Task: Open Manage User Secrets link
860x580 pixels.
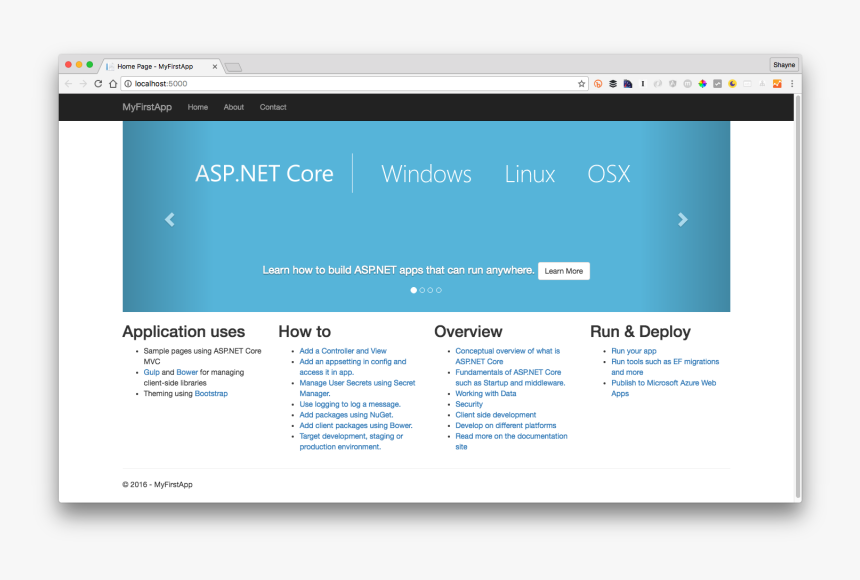Action: click(x=357, y=388)
